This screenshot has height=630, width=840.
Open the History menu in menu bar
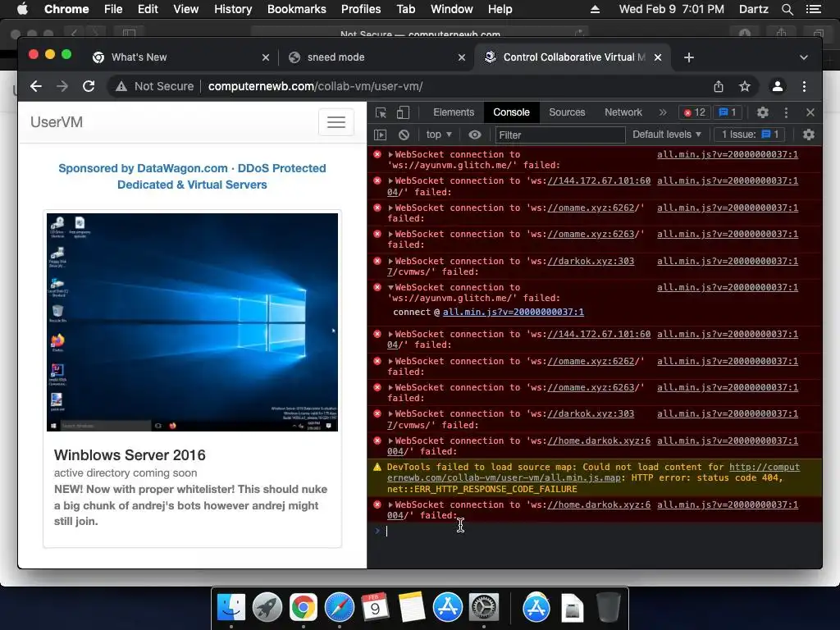233,9
